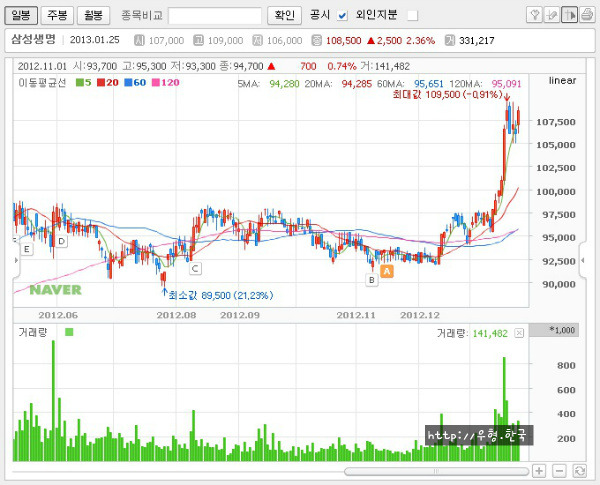Click the 거 trading volume icon

pyautogui.click(x=450, y=40)
